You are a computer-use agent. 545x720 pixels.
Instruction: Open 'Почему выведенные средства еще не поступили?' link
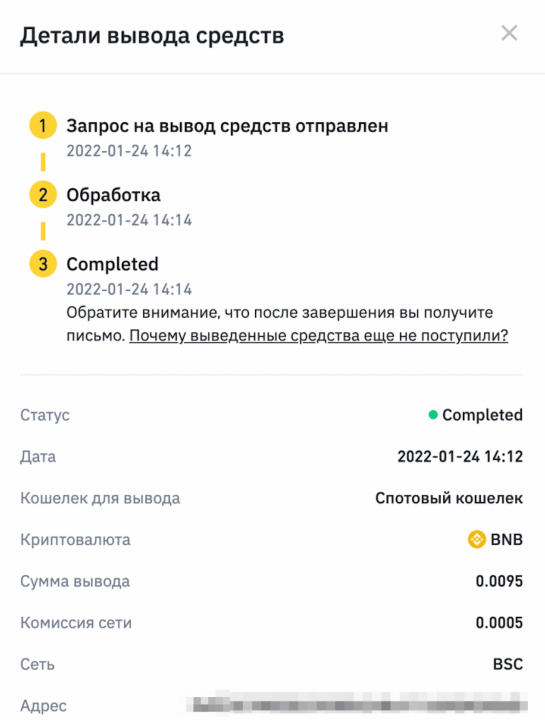[319, 336]
